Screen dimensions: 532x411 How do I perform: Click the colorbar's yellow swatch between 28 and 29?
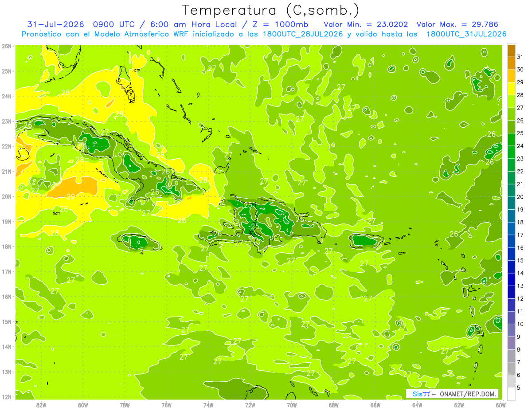tap(511, 88)
